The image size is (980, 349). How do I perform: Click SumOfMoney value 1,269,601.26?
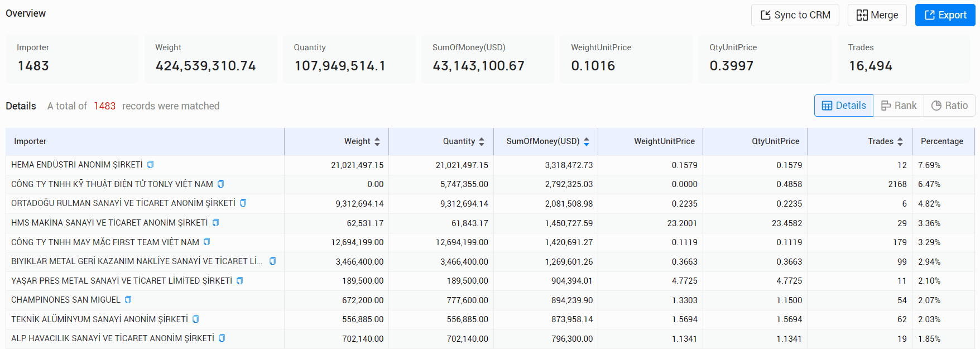(569, 262)
